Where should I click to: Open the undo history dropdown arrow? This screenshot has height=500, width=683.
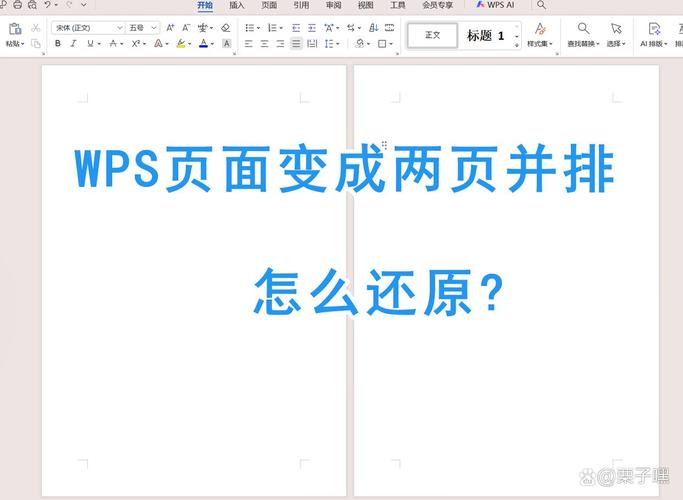56,5
